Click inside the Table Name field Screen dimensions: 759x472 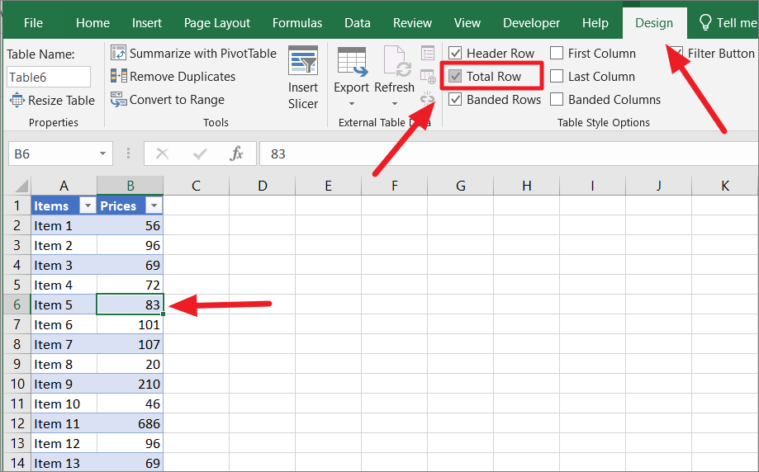[49, 77]
